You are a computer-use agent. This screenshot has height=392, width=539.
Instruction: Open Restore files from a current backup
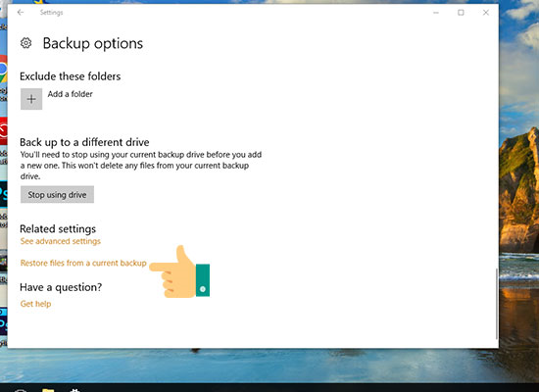click(x=83, y=263)
